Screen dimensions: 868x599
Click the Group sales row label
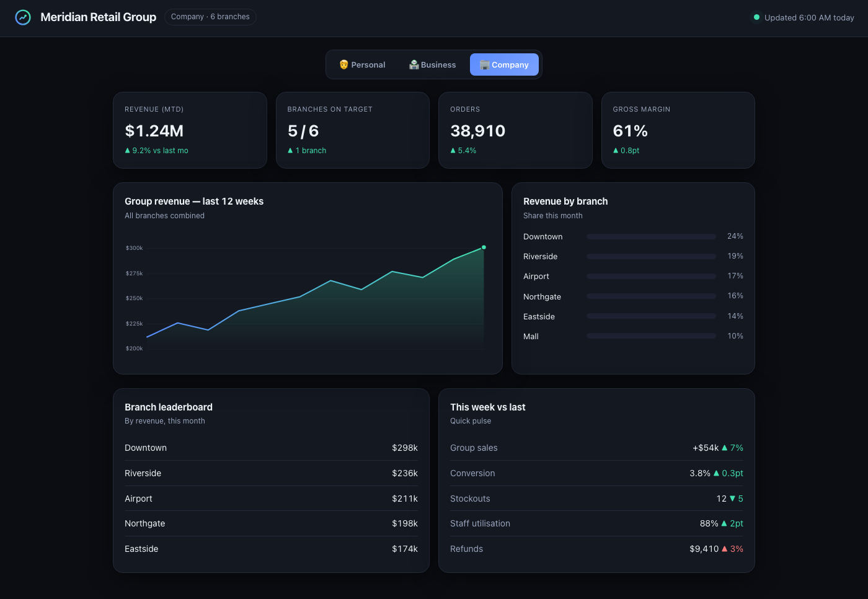click(474, 448)
